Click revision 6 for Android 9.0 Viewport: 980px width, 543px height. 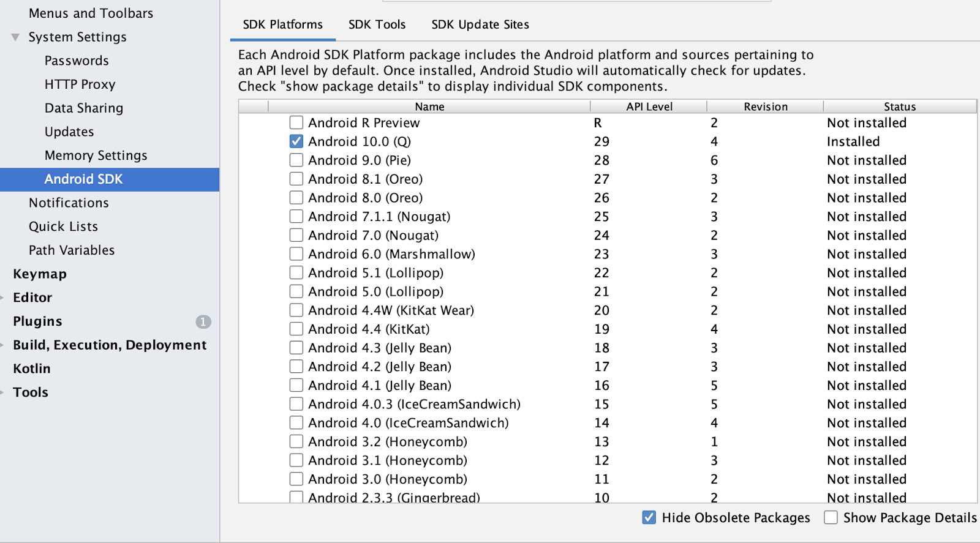pos(714,160)
